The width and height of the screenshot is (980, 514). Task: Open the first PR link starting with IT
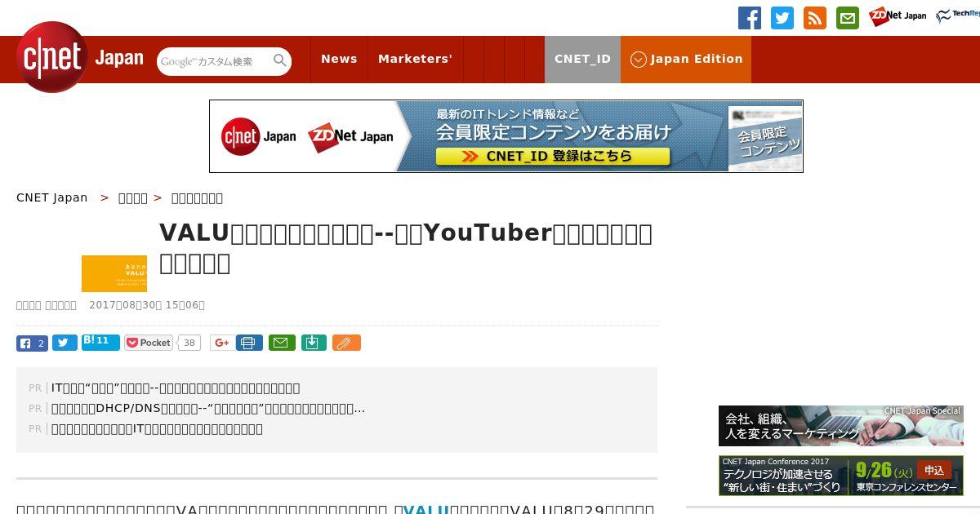pos(176,388)
